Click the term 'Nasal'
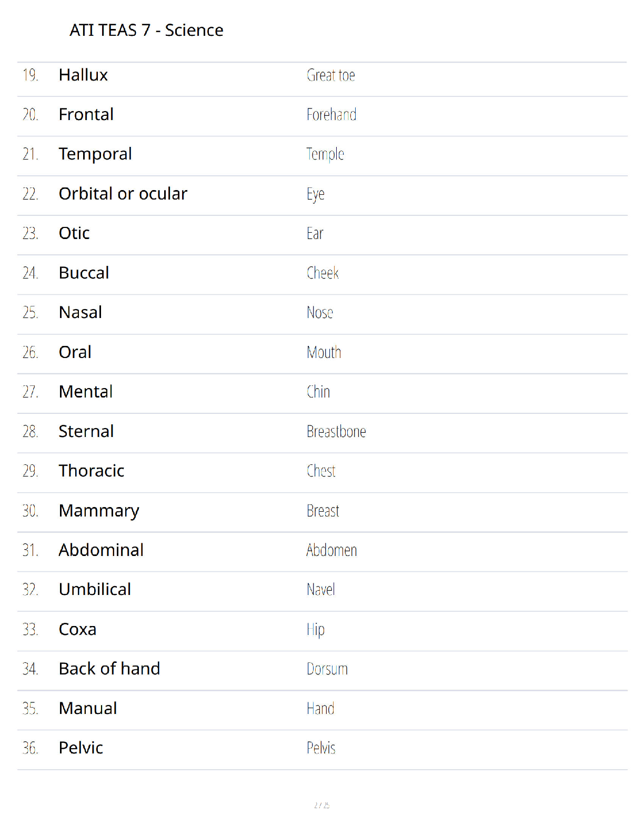This screenshot has width=644, height=834. pos(80,312)
